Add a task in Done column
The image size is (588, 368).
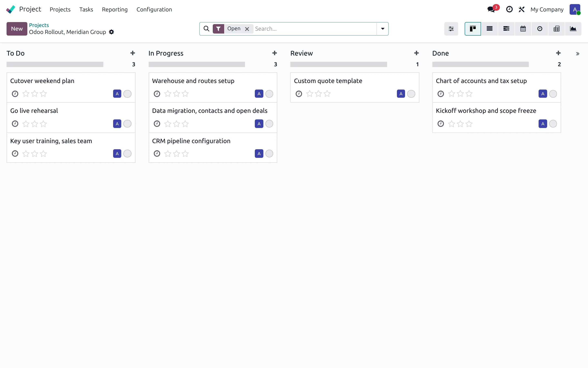click(558, 53)
